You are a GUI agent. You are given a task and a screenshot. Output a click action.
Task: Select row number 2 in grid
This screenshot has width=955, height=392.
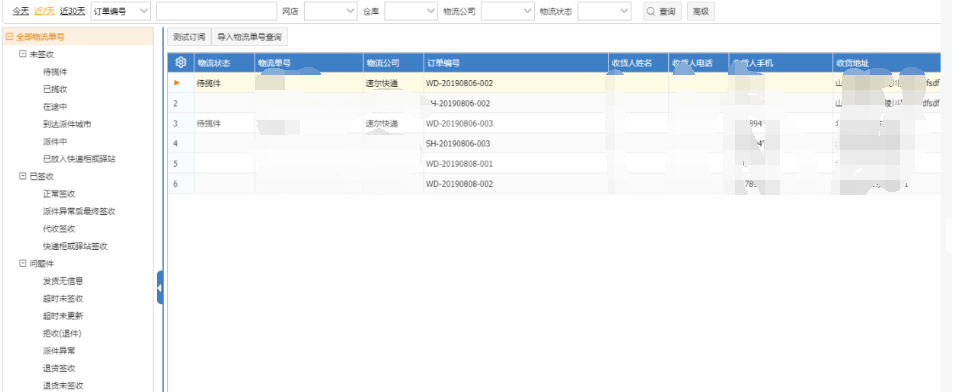181,103
